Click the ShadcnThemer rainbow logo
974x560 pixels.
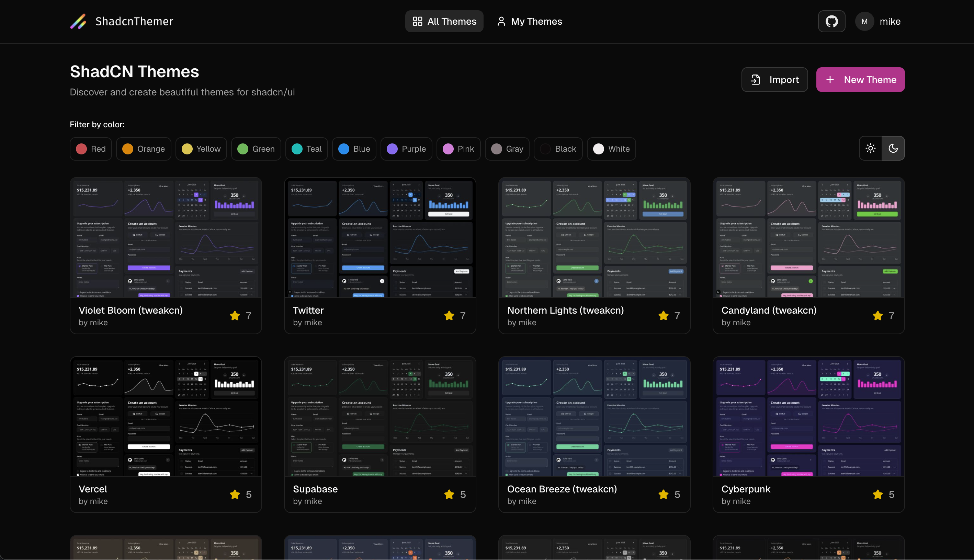pyautogui.click(x=78, y=22)
